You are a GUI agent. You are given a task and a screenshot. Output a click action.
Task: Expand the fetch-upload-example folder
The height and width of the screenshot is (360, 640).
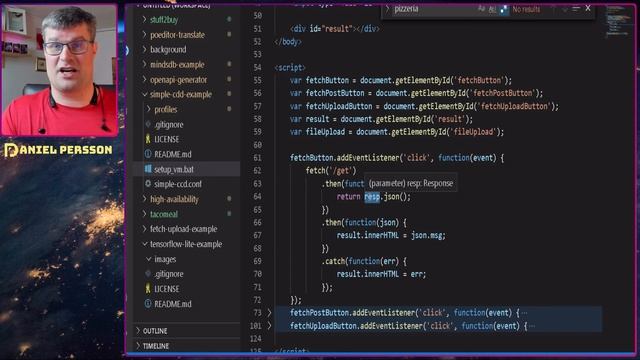pos(144,229)
